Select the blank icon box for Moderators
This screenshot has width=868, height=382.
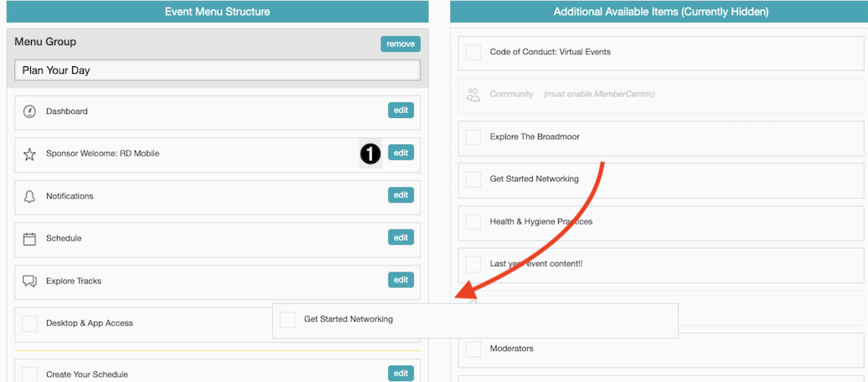[x=473, y=349]
